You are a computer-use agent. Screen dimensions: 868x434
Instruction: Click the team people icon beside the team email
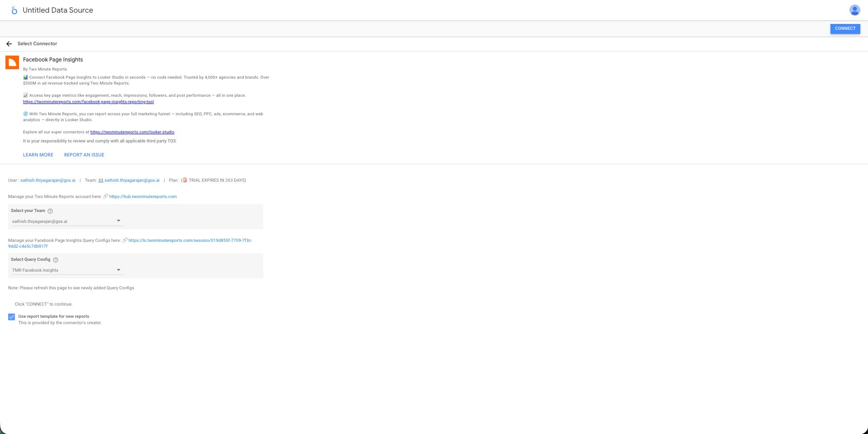click(x=100, y=180)
